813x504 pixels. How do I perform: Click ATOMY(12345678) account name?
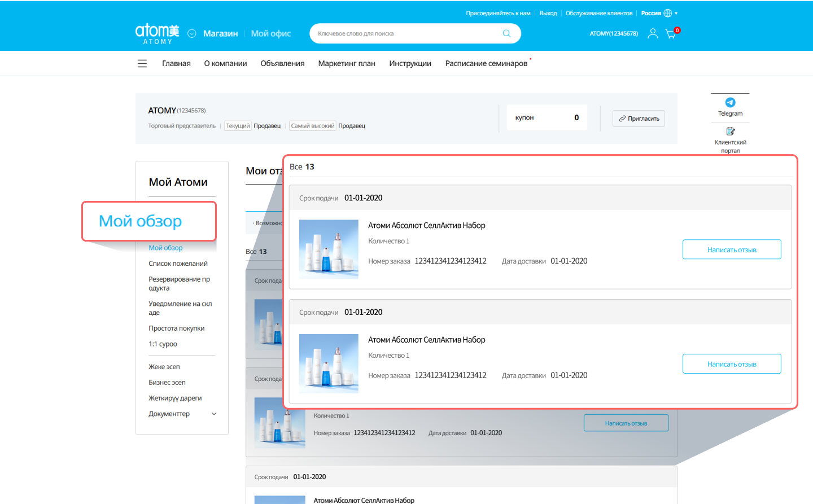tap(614, 33)
